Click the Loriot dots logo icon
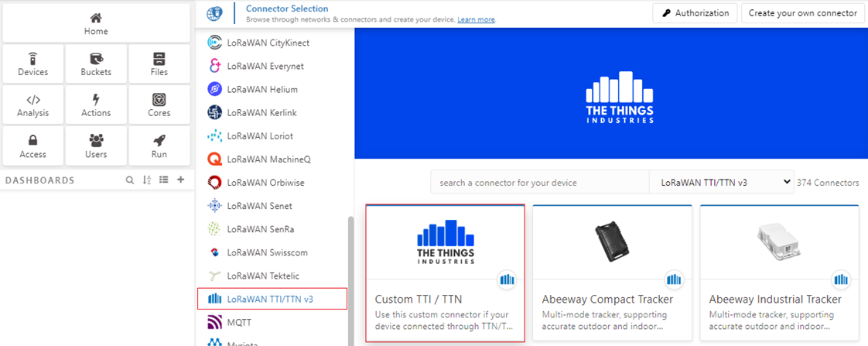Screen dimensions: 868x346 (214, 135)
